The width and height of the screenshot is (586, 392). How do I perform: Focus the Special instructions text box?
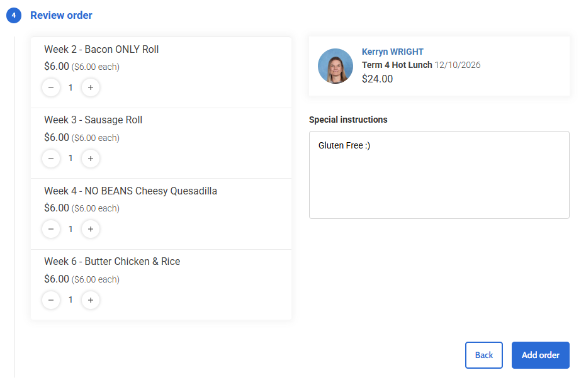point(439,175)
